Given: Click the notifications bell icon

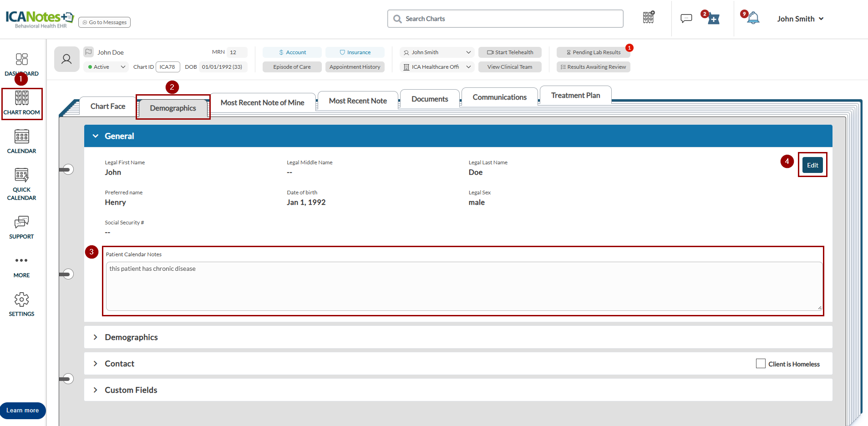Looking at the screenshot, I should (753, 19).
